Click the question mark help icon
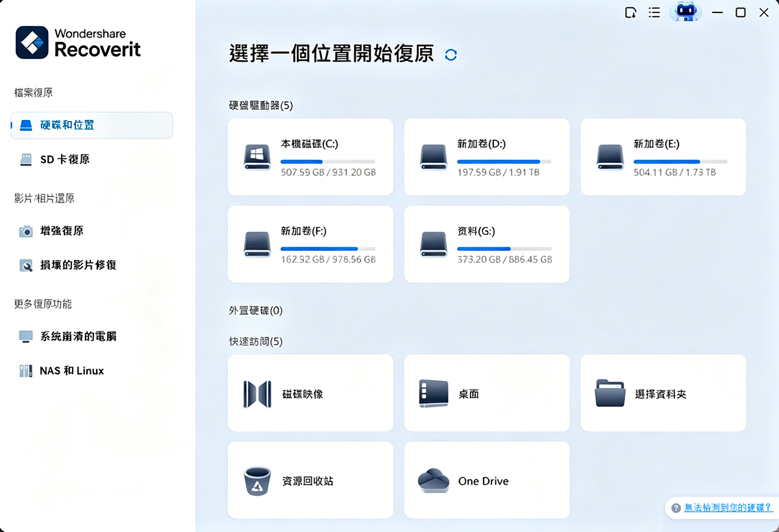 point(676,508)
